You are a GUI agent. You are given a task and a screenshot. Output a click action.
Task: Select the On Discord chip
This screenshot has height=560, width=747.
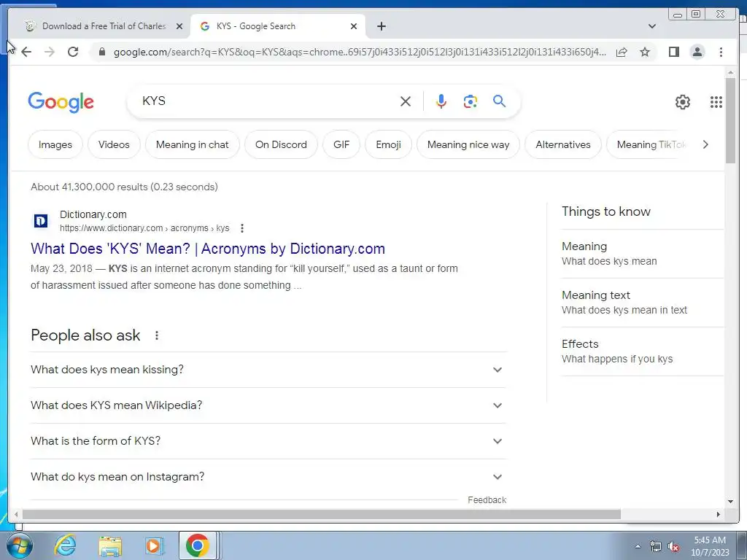[x=281, y=145]
